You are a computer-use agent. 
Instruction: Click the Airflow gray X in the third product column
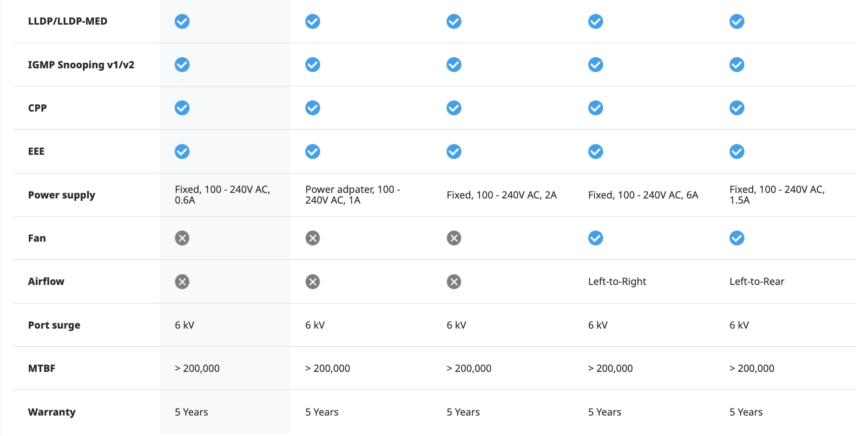[454, 282]
